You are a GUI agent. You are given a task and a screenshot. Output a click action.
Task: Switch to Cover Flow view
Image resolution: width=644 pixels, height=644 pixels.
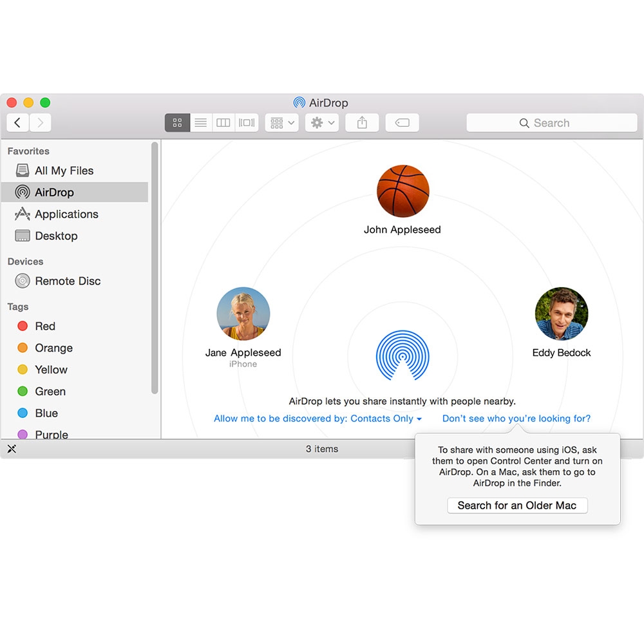tap(247, 123)
